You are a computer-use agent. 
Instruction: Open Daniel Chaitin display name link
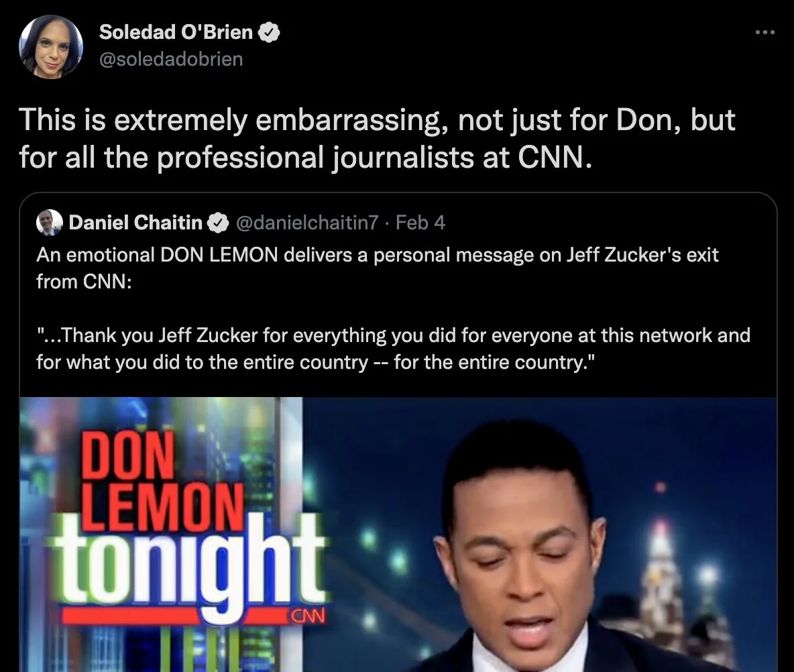pyautogui.click(x=135, y=222)
